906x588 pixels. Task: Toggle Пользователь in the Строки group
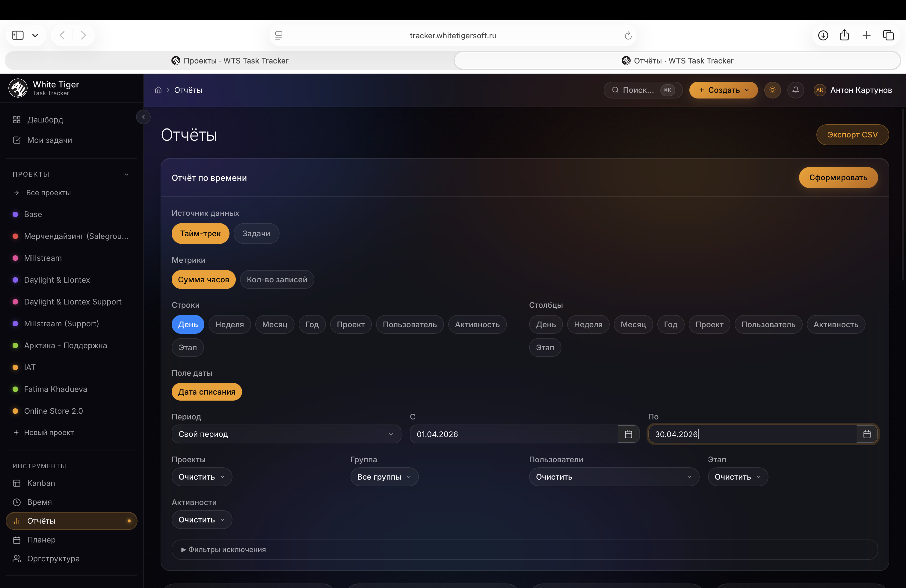pyautogui.click(x=410, y=325)
